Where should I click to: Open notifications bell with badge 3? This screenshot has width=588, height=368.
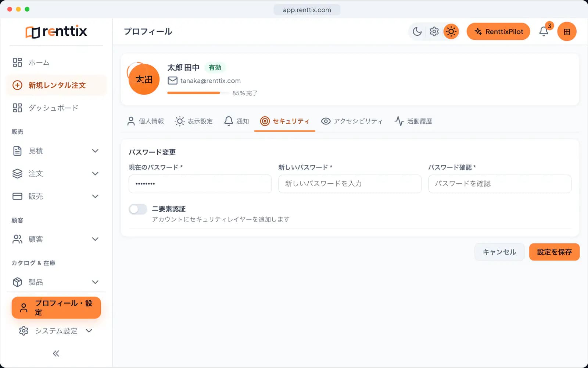[544, 32]
